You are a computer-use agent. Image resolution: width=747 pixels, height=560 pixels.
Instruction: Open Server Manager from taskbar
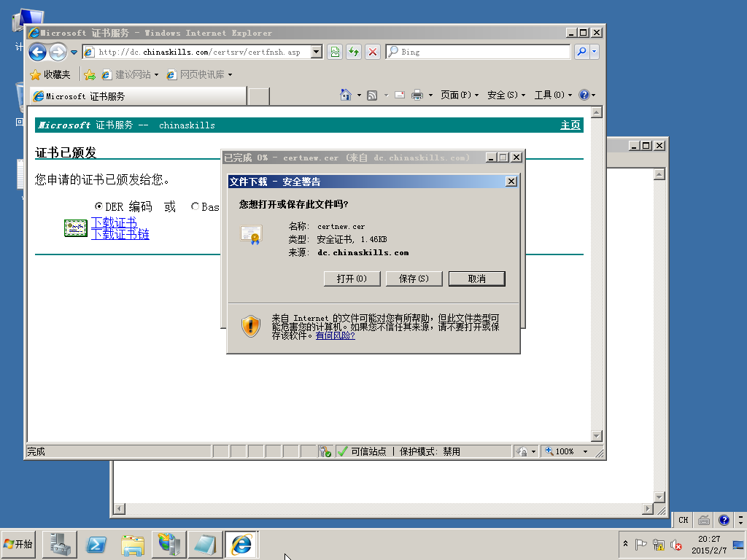(60, 544)
